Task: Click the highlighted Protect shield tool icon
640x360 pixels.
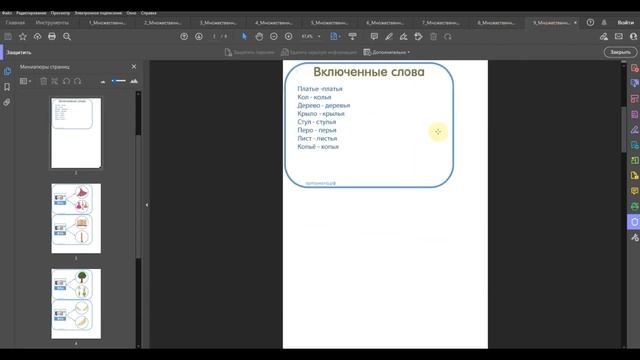Action: click(634, 222)
